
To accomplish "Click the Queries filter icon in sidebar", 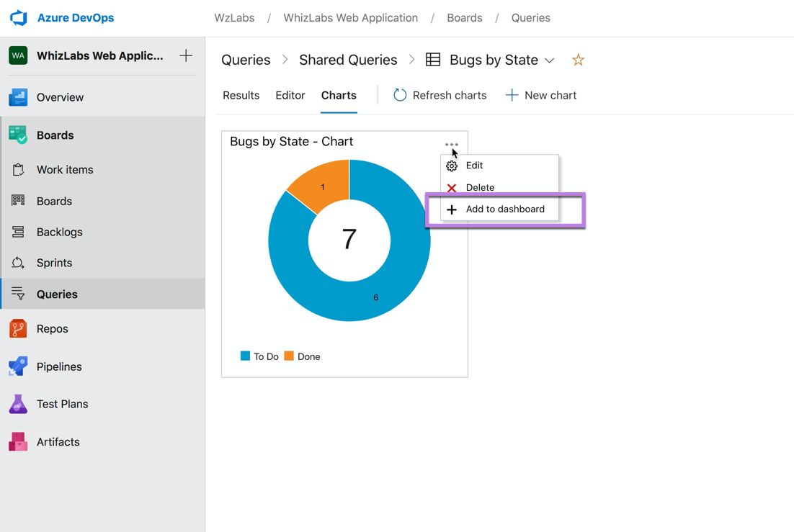I will [x=18, y=294].
